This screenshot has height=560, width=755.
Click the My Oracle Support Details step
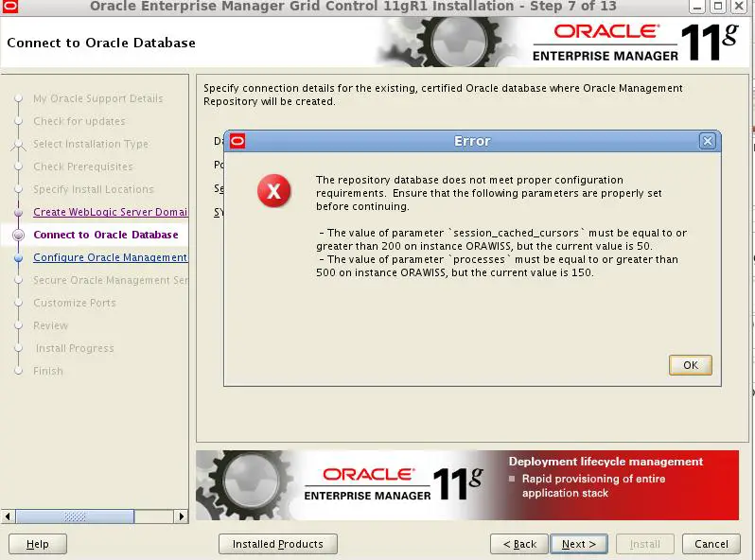tap(98, 98)
